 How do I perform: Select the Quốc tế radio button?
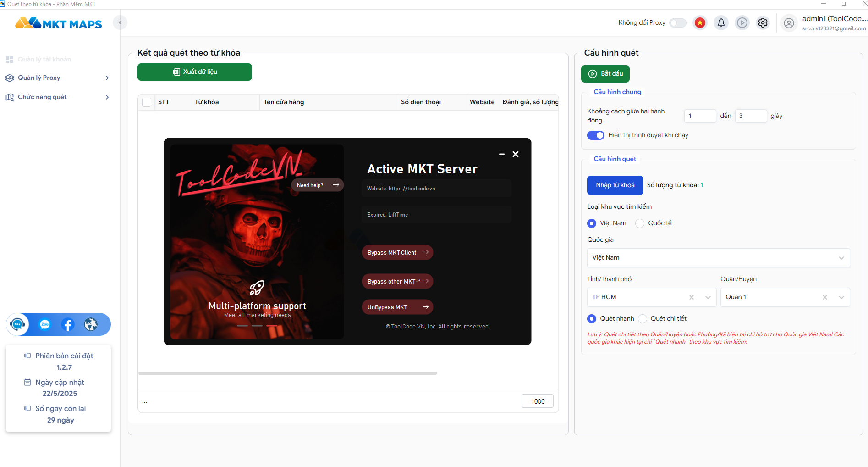point(640,223)
